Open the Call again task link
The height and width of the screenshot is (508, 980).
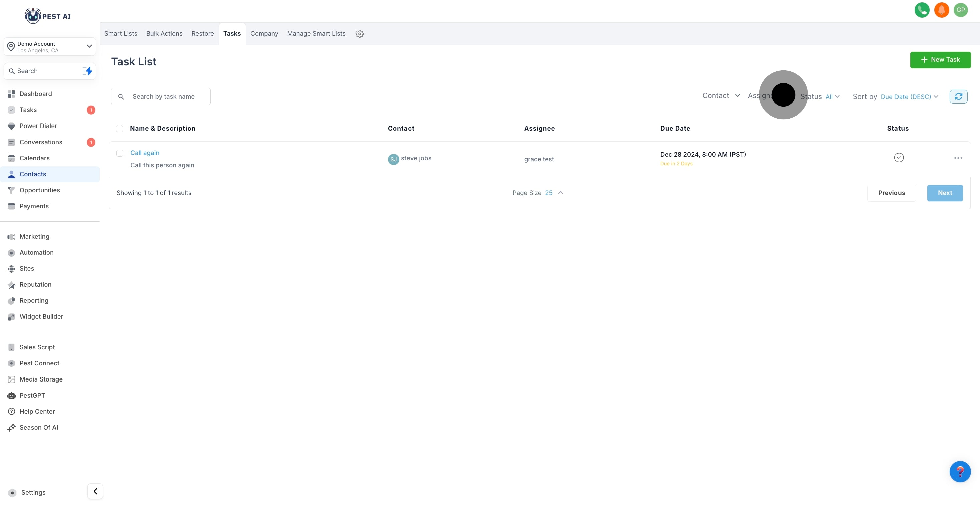(x=145, y=153)
